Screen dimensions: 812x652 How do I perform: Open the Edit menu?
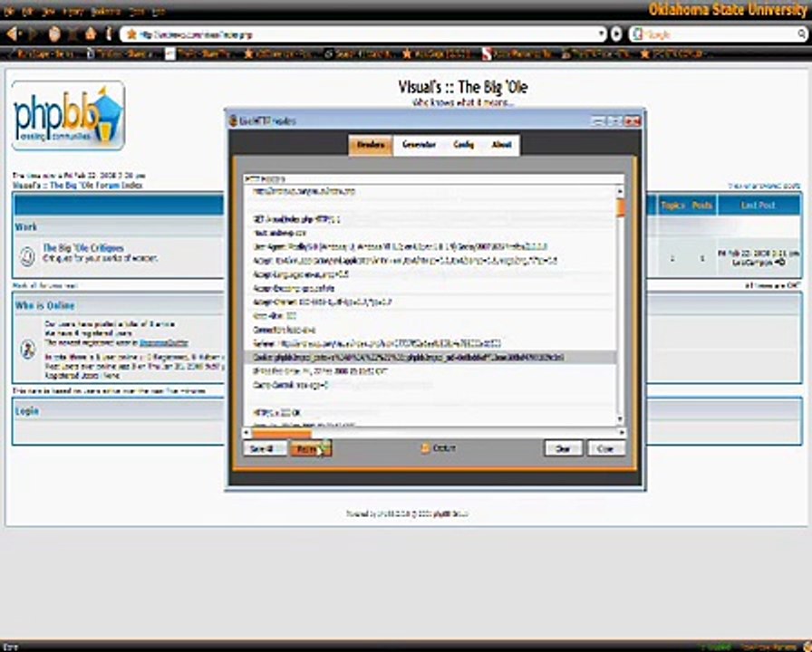click(x=28, y=11)
